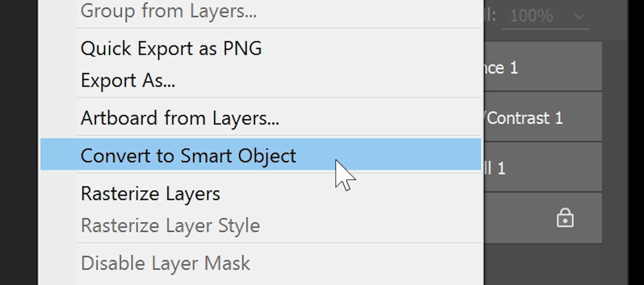Select the locked bottom layer row

click(x=521, y=218)
